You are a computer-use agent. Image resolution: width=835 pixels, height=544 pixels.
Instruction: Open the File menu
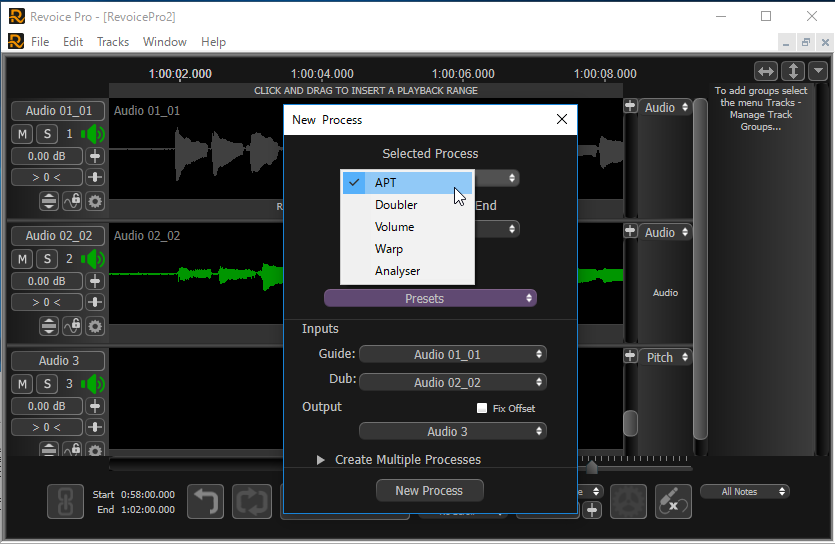[x=40, y=42]
